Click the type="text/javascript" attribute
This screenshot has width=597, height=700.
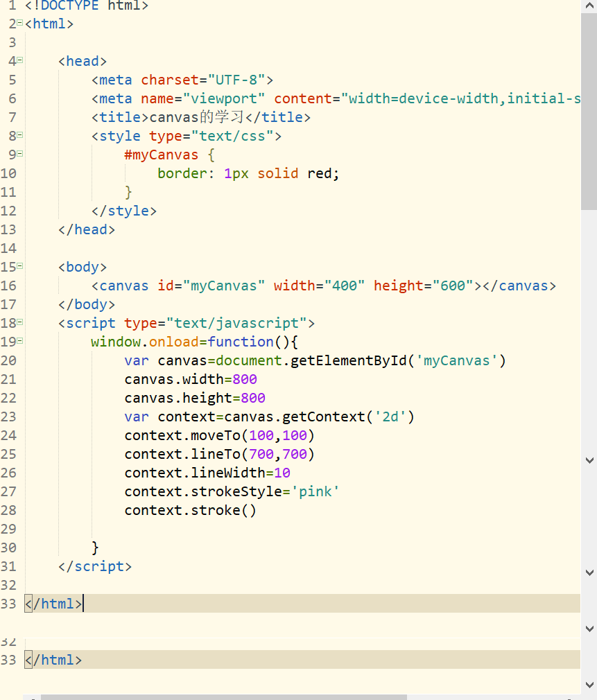coord(215,323)
